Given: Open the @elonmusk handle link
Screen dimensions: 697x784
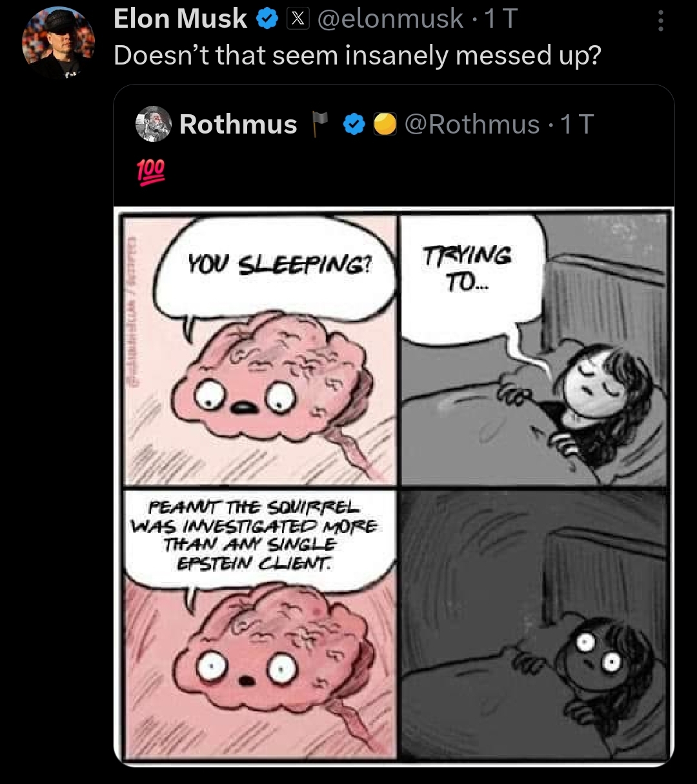Looking at the screenshot, I should 389,19.
